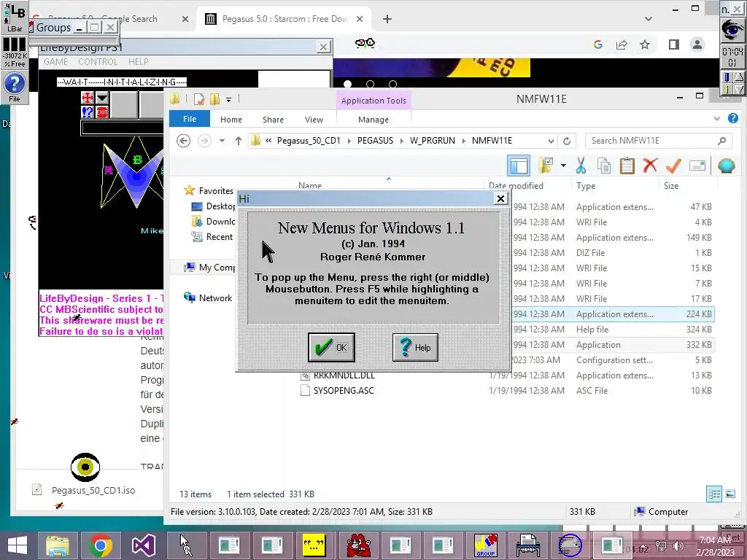The width and height of the screenshot is (747, 560).
Task: Switch to details view icon in status bar
Action: pyautogui.click(x=714, y=494)
